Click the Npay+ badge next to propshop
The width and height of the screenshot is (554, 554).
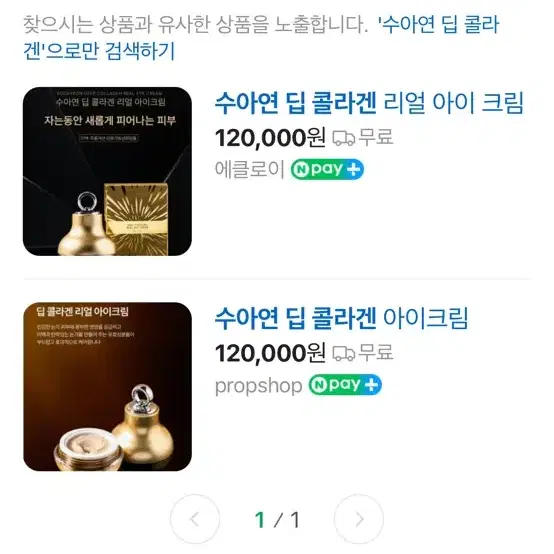point(345,384)
